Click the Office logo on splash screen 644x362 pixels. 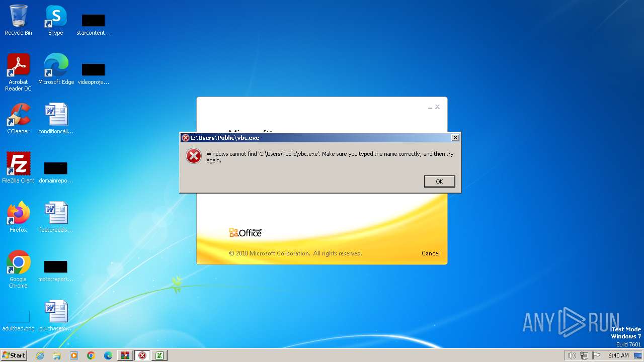246,232
